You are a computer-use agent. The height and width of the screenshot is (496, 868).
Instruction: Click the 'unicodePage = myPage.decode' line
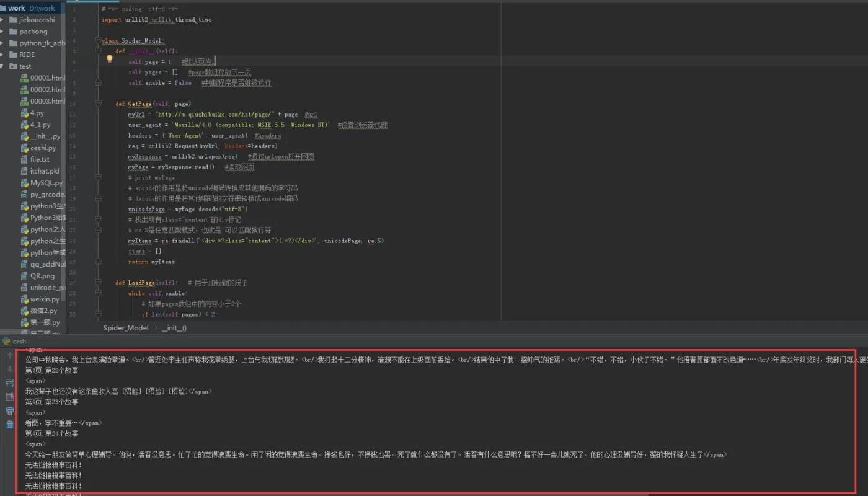188,210
